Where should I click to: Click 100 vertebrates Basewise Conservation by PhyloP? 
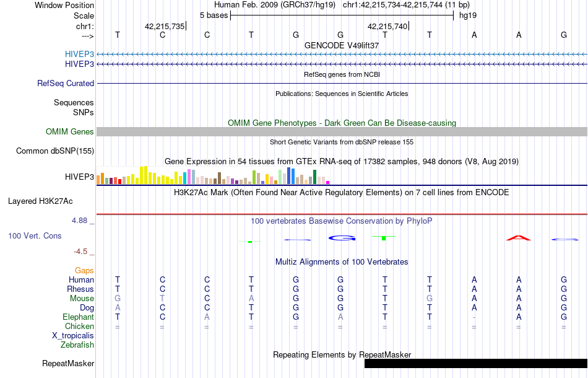[x=342, y=221]
